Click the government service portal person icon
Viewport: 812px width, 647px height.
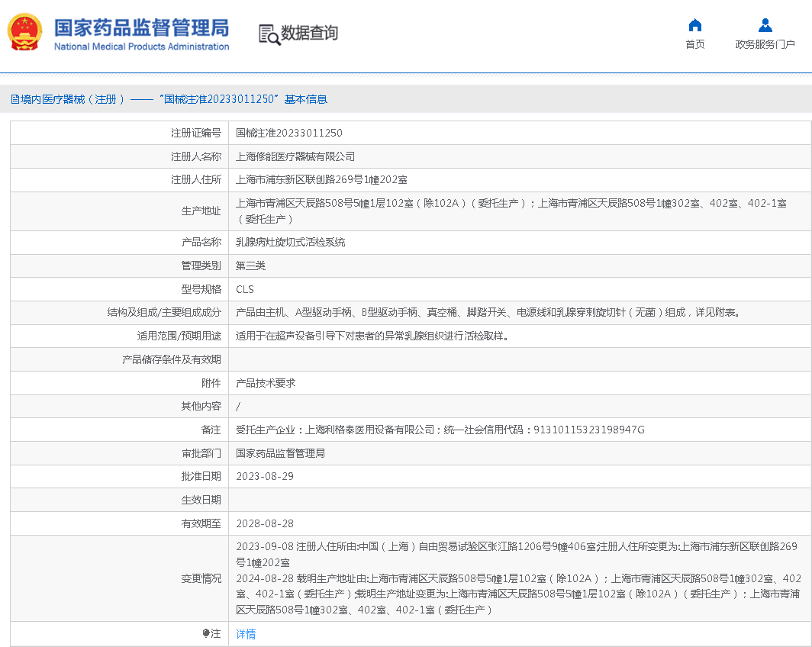765,25
